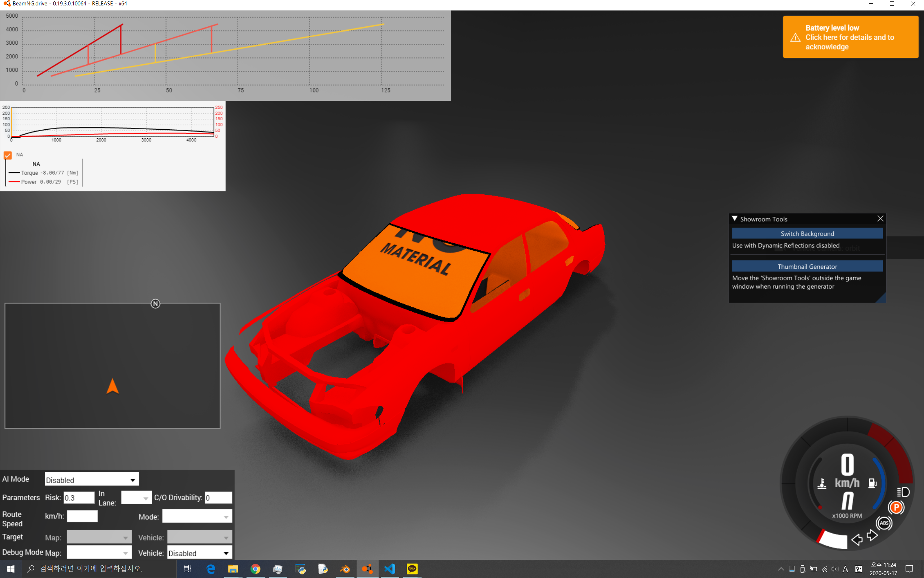Viewport: 924px width, 578px height.
Task: Show hidden system tray icons
Action: (x=781, y=569)
